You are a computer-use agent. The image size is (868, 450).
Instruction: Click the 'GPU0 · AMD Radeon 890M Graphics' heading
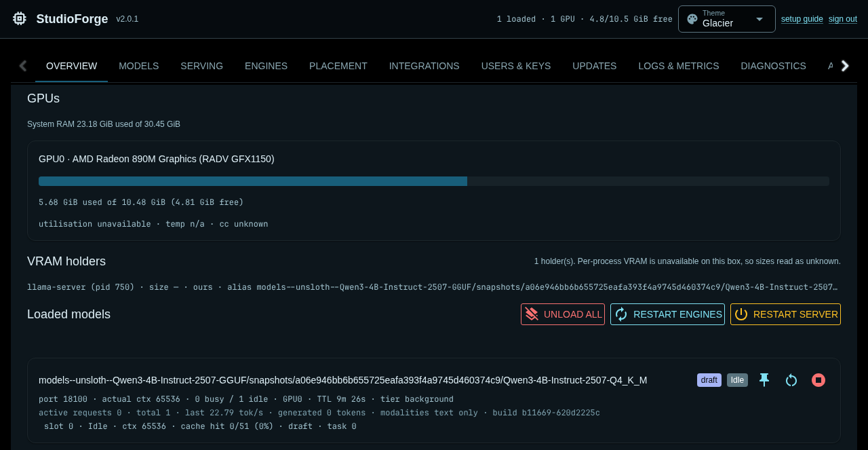pos(157,159)
